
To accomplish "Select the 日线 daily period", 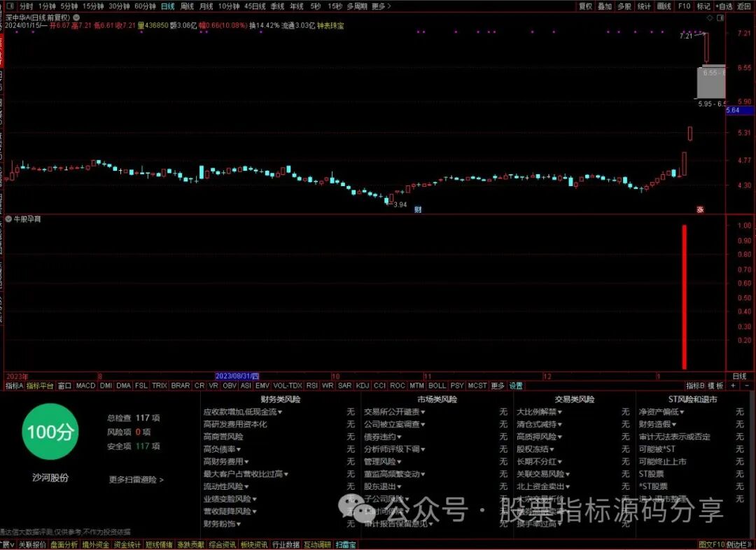I will [168, 6].
